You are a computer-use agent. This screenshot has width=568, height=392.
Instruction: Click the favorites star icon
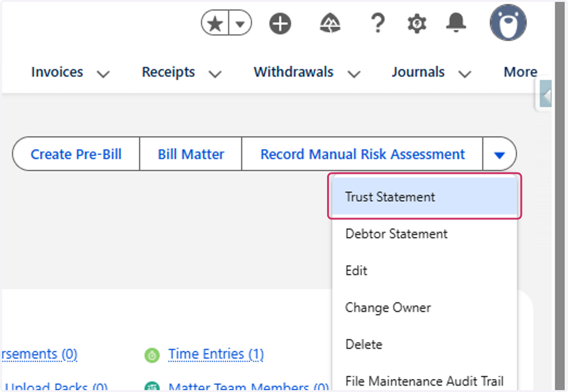pyautogui.click(x=215, y=23)
